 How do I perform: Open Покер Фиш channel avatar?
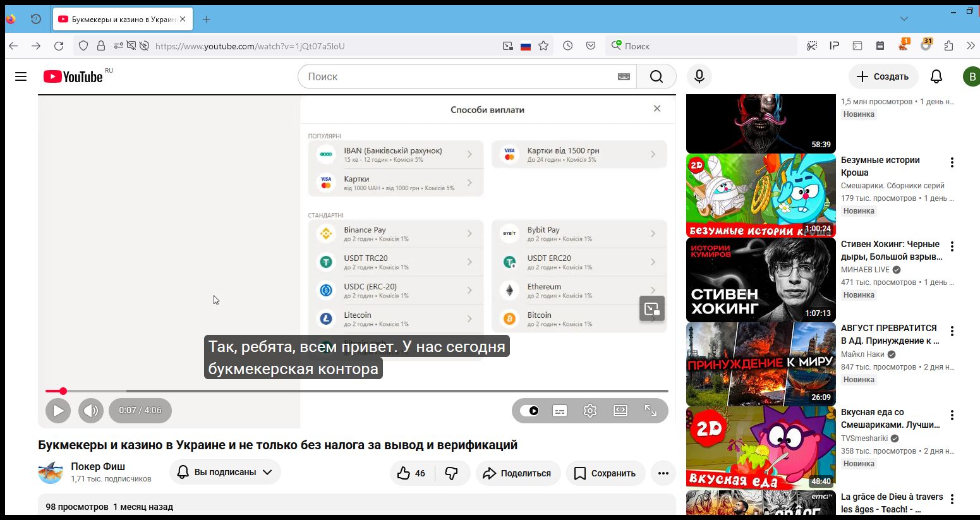click(51, 473)
